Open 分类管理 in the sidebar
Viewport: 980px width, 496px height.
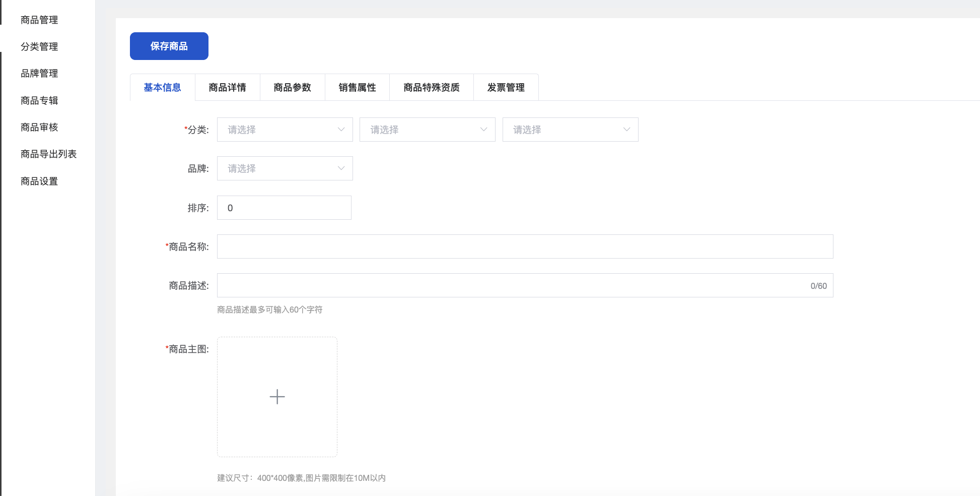click(39, 47)
